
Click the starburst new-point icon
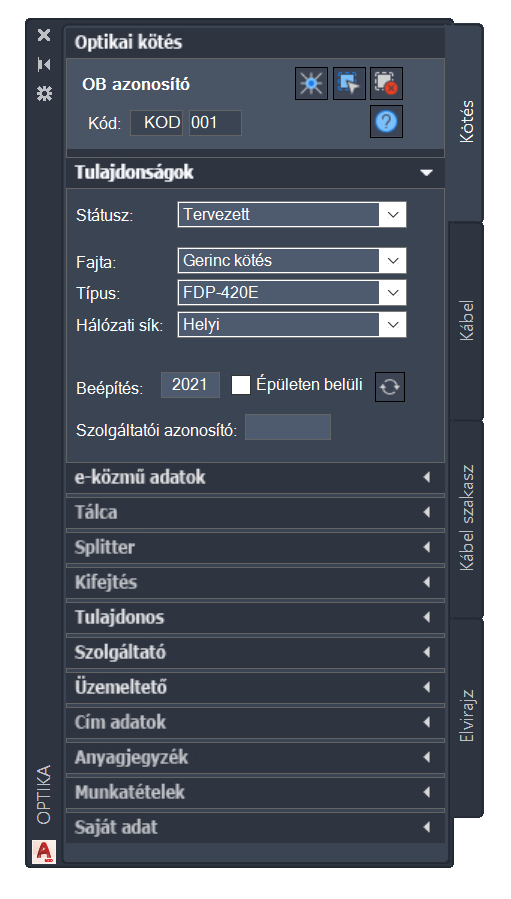[x=311, y=84]
